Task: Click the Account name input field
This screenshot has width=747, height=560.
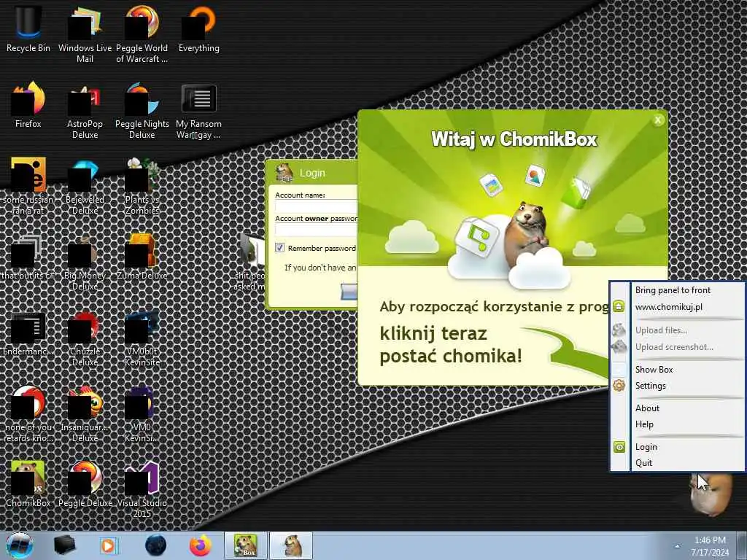Action: [x=317, y=206]
